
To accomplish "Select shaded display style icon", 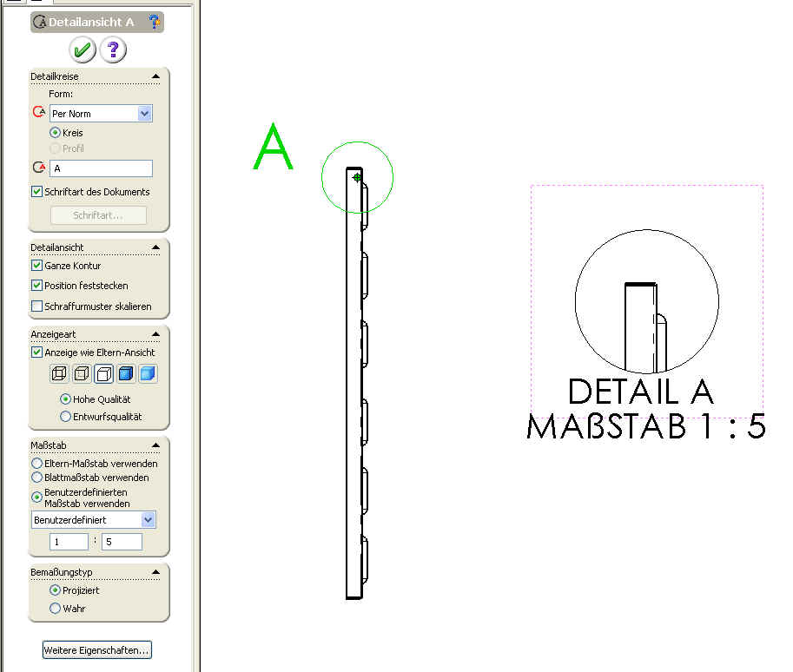I will [x=148, y=373].
